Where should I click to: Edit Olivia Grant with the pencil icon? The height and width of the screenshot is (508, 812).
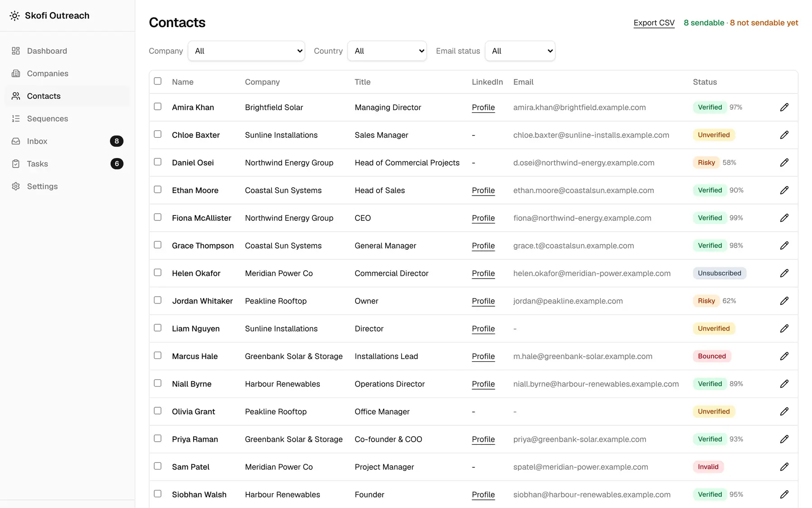coord(784,411)
